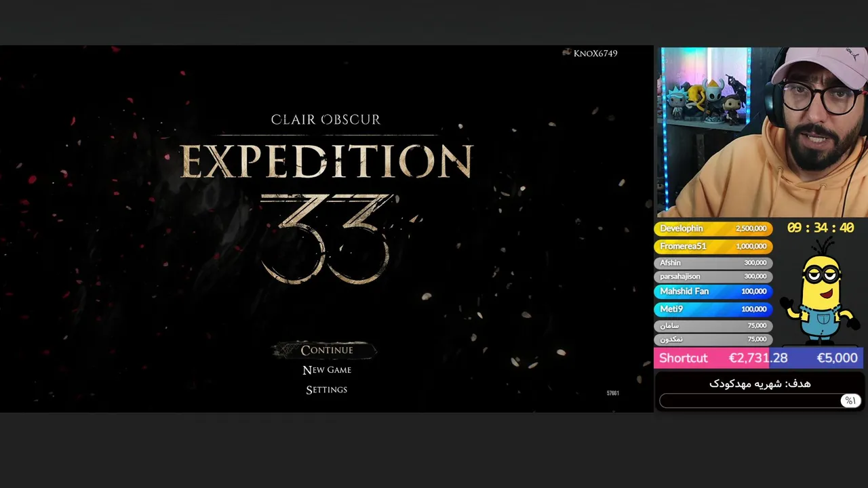Screen dimensions: 868x488
Task: Click the نمکدون donor row
Action: [713, 339]
